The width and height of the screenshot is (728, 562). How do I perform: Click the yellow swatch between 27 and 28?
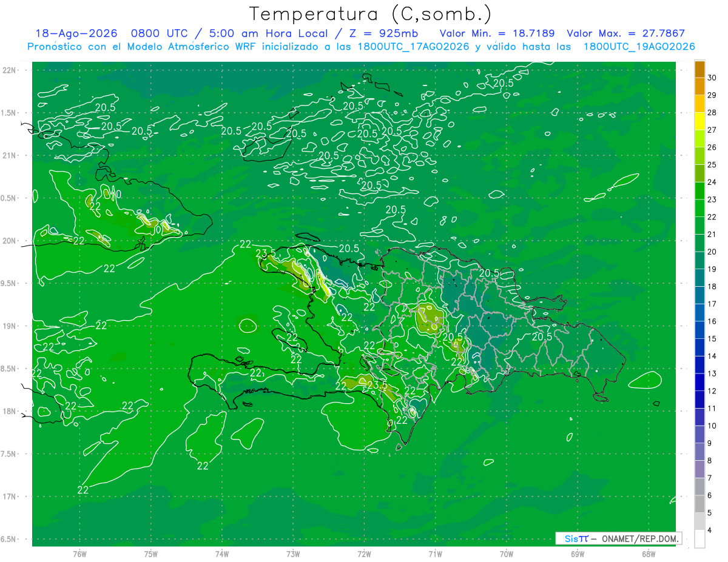click(x=699, y=121)
